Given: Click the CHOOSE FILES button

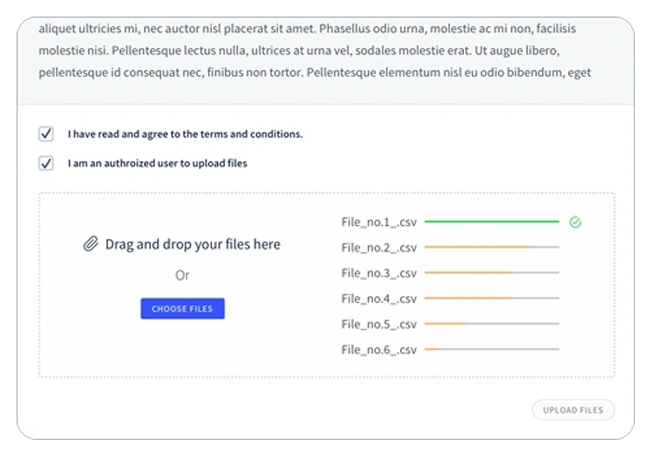Looking at the screenshot, I should 182,309.
